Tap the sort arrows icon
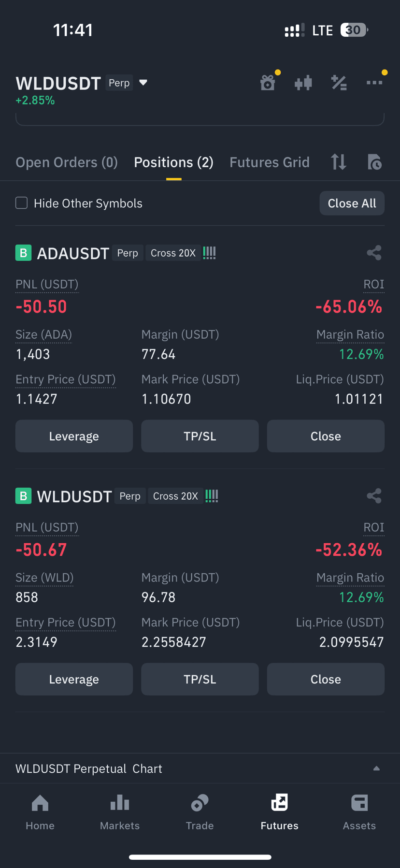The height and width of the screenshot is (868, 400). pos(339,162)
